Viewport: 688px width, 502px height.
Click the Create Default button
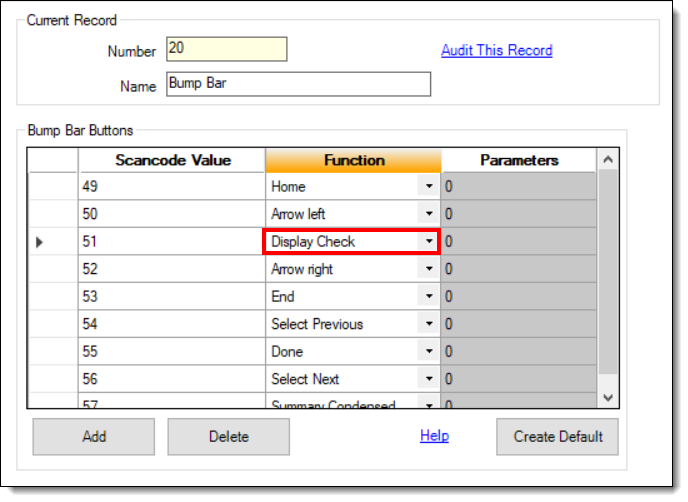coord(557,437)
